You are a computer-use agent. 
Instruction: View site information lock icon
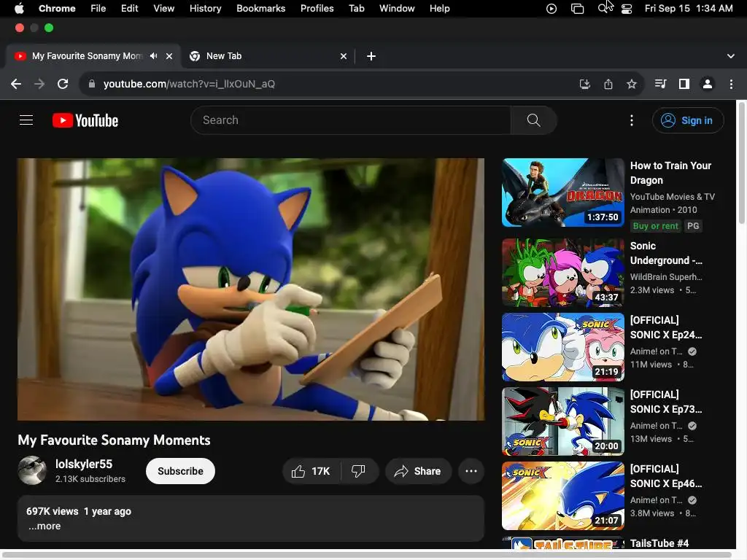(x=92, y=85)
